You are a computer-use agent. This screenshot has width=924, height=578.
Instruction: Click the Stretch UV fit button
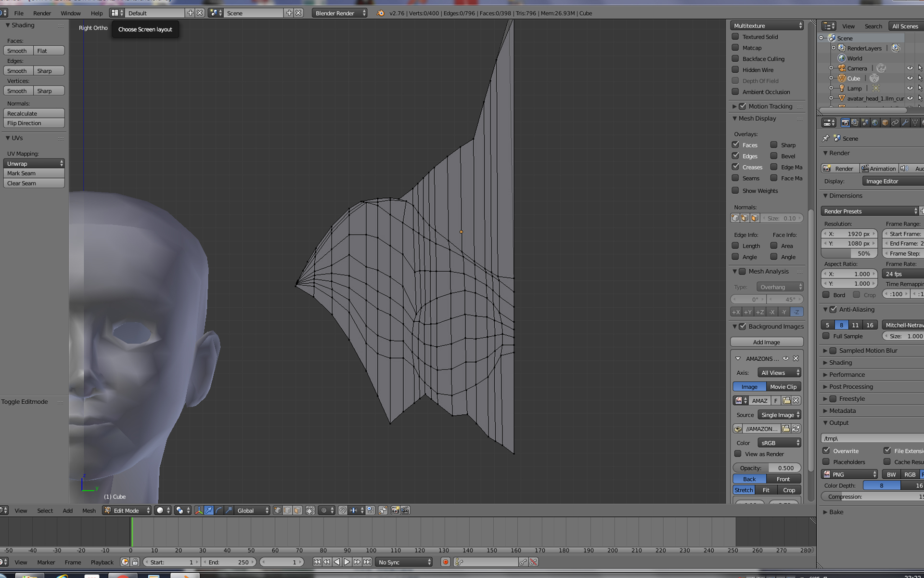[743, 489]
